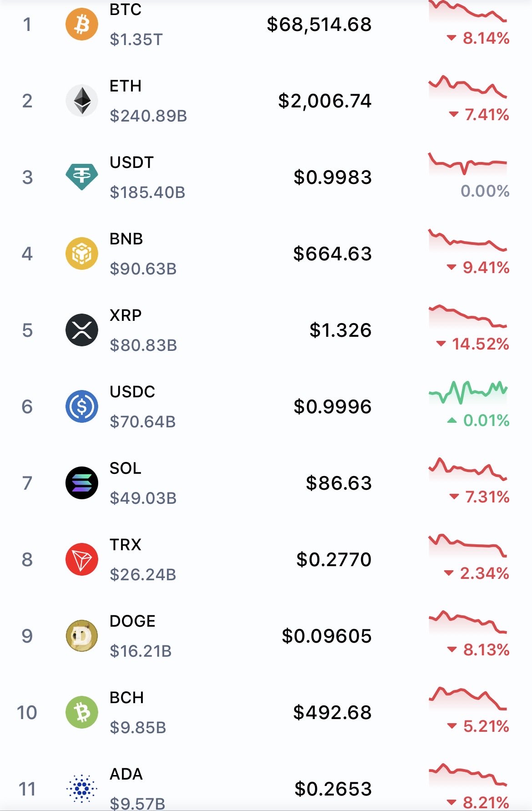Tap the TRON red logo icon
This screenshot has height=811, width=532.
(82, 559)
